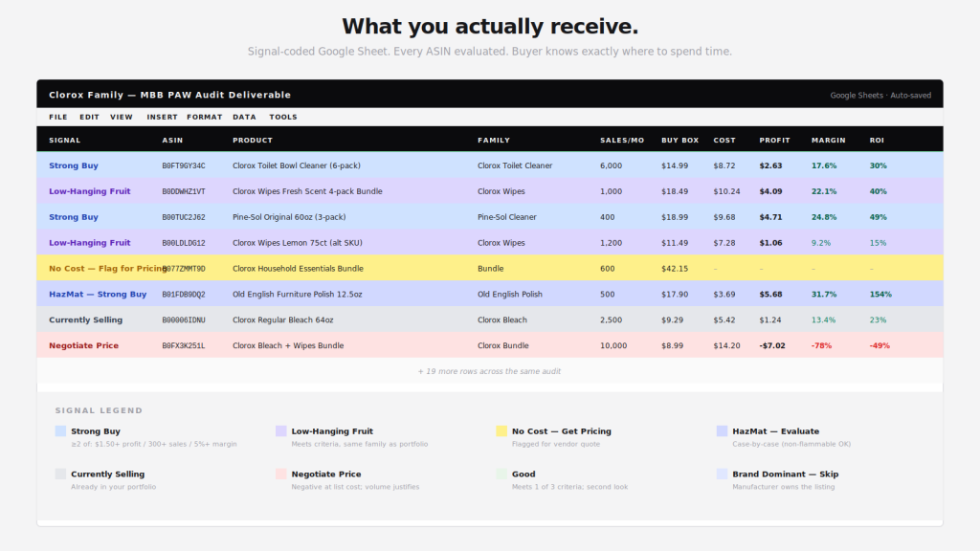The width and height of the screenshot is (980, 551).
Task: Select ASIN B00006IDNU cell
Action: [x=184, y=320]
